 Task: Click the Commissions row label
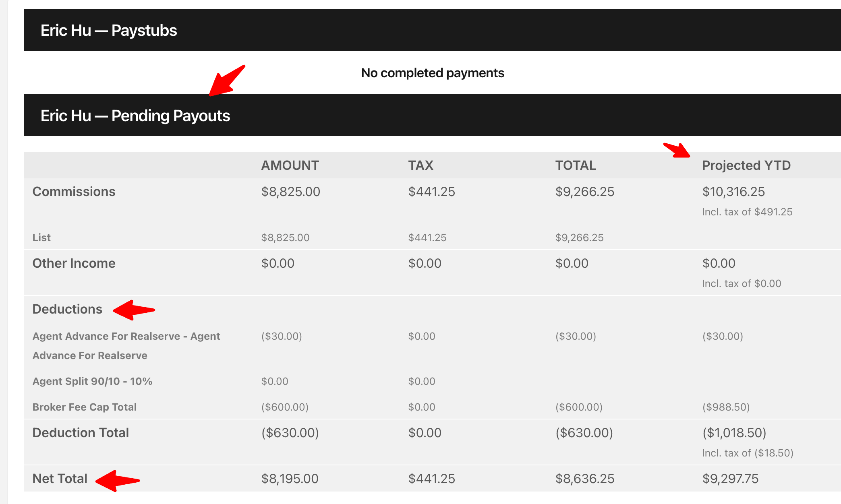click(x=74, y=192)
